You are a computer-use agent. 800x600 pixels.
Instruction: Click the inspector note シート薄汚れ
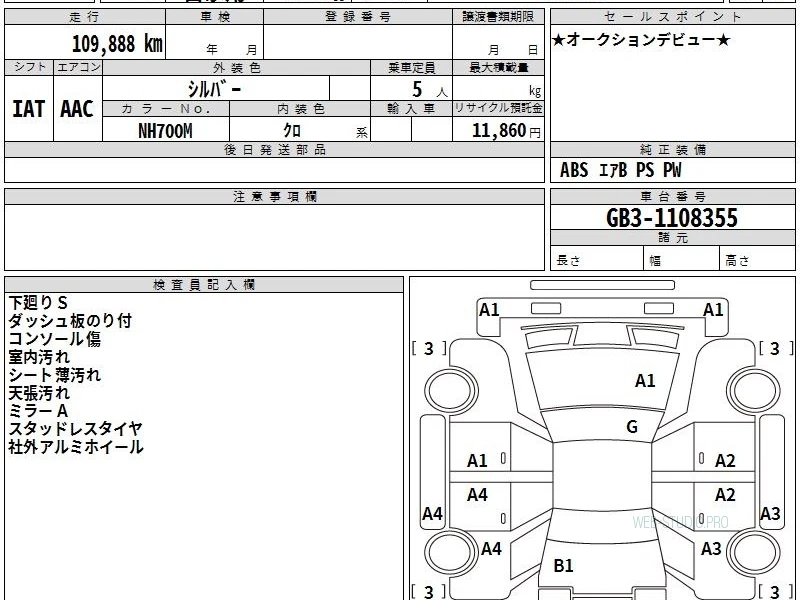click(x=55, y=375)
